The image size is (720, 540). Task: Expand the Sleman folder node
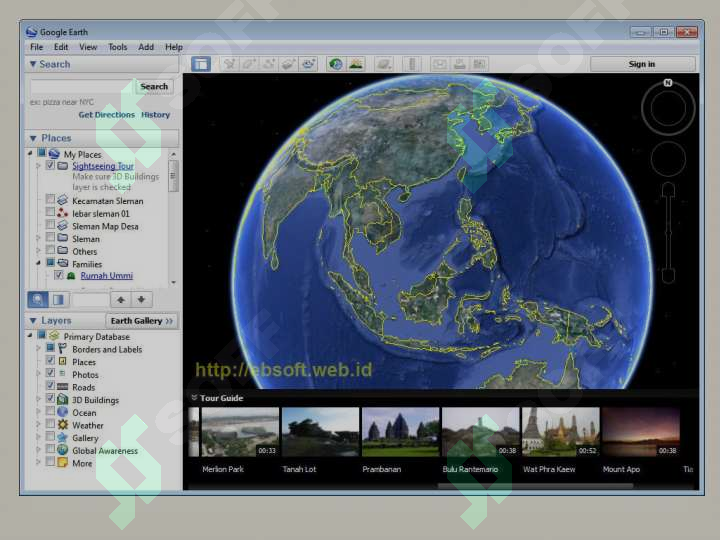(x=39, y=238)
